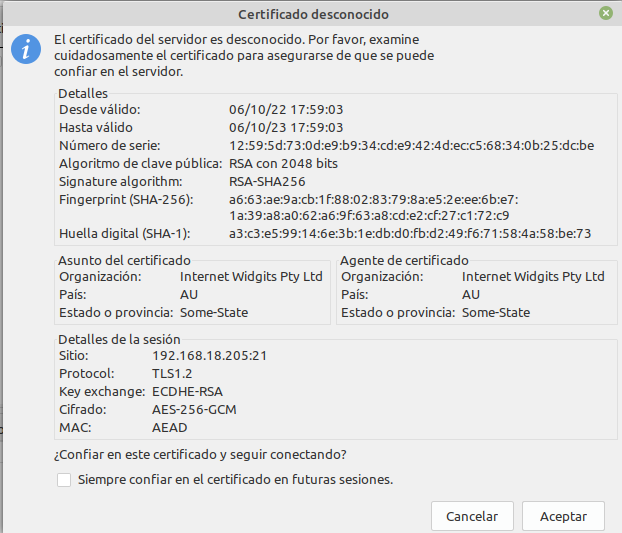This screenshot has width=622, height=533.
Task: Click the Huella digital SHA-1 value
Action: point(410,234)
